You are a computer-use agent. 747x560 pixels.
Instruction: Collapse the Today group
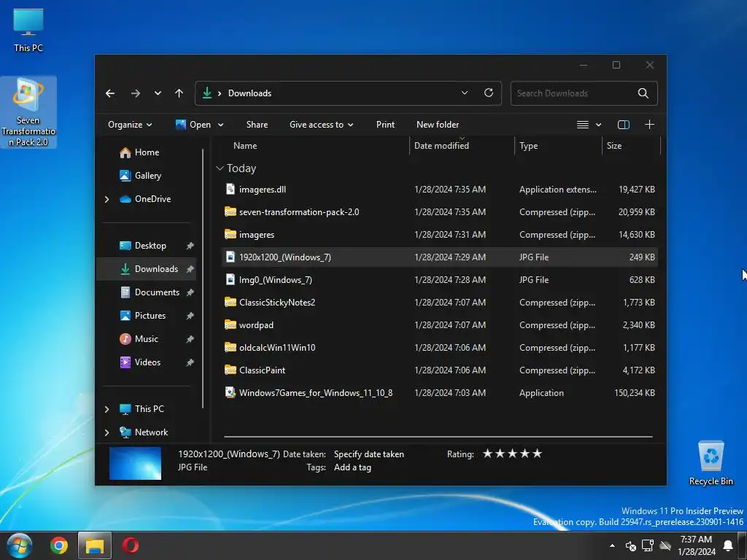click(x=220, y=168)
